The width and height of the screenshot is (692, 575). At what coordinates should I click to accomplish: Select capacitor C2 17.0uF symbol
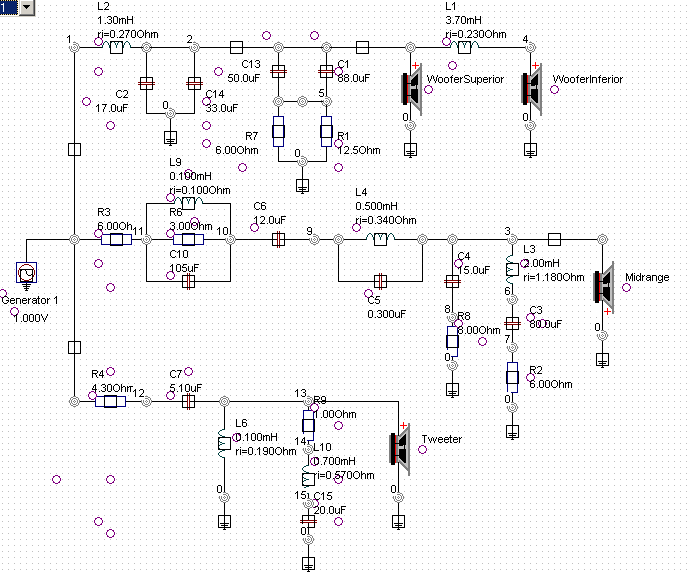[x=147, y=83]
